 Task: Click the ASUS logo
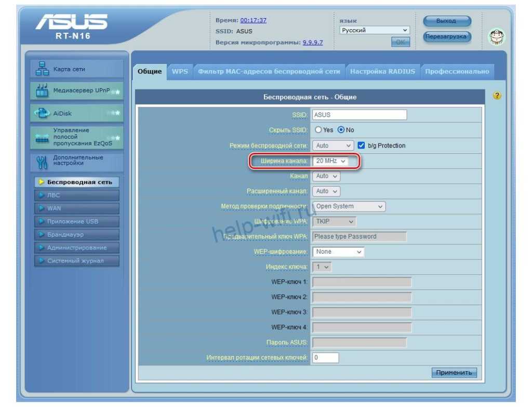(x=71, y=24)
